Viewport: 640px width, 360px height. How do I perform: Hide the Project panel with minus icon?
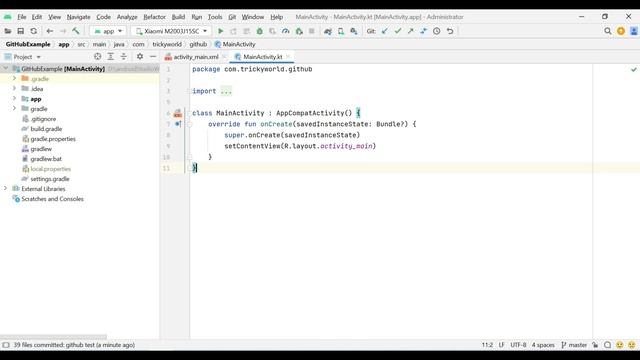coord(153,57)
